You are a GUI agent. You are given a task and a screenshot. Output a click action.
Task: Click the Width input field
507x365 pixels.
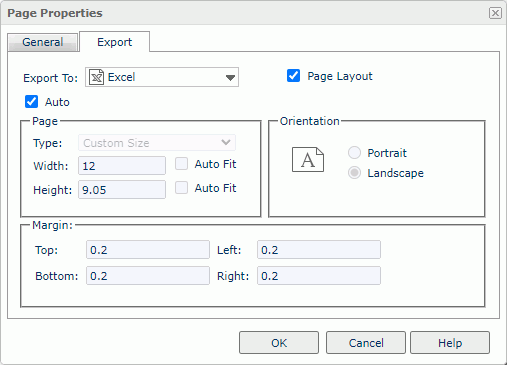point(122,166)
